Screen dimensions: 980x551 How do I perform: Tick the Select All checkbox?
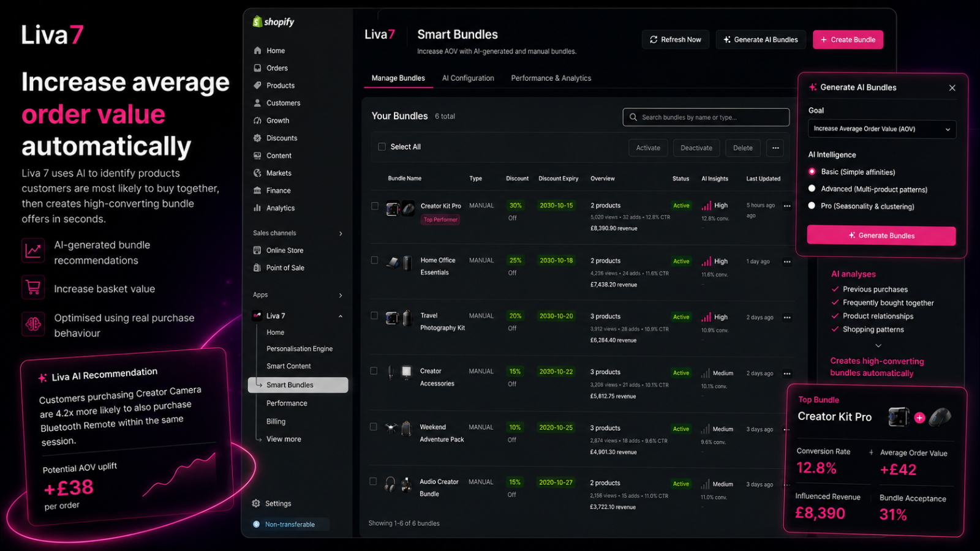[x=382, y=147]
